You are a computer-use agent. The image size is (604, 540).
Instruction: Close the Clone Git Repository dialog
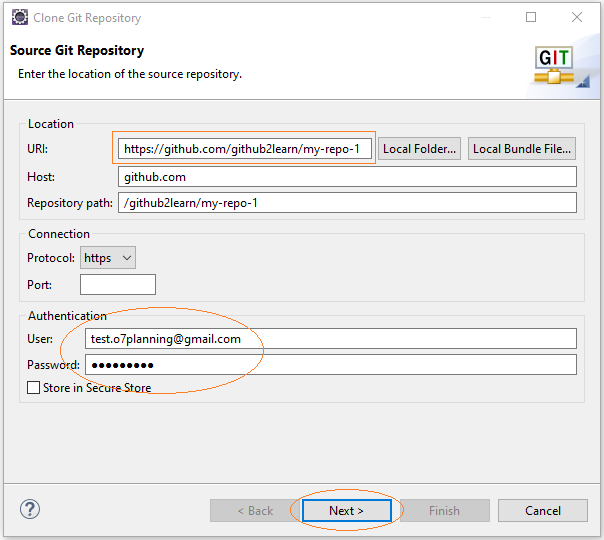[x=577, y=17]
